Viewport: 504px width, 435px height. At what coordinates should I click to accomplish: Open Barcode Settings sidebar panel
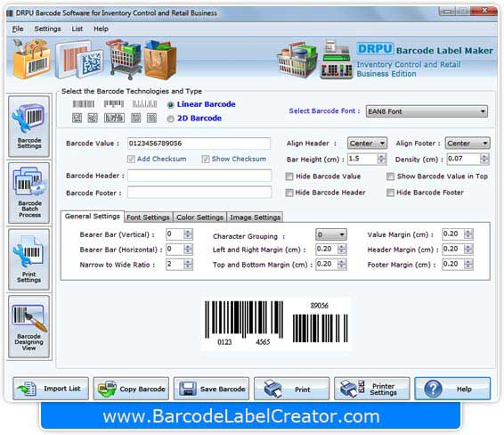coord(28,126)
